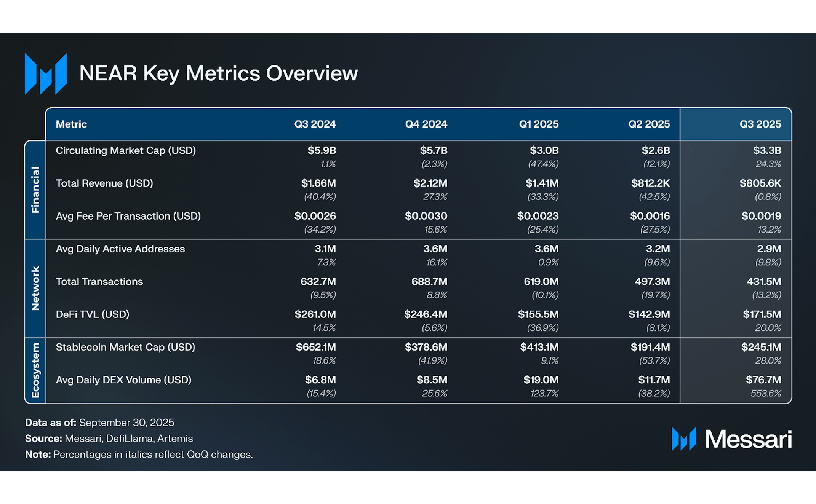Select the Q3 2025 column header
The height and width of the screenshot is (504, 816).
click(x=760, y=124)
